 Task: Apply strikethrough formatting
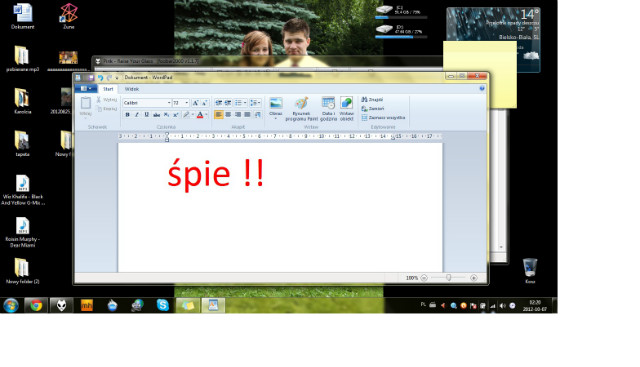coord(156,115)
